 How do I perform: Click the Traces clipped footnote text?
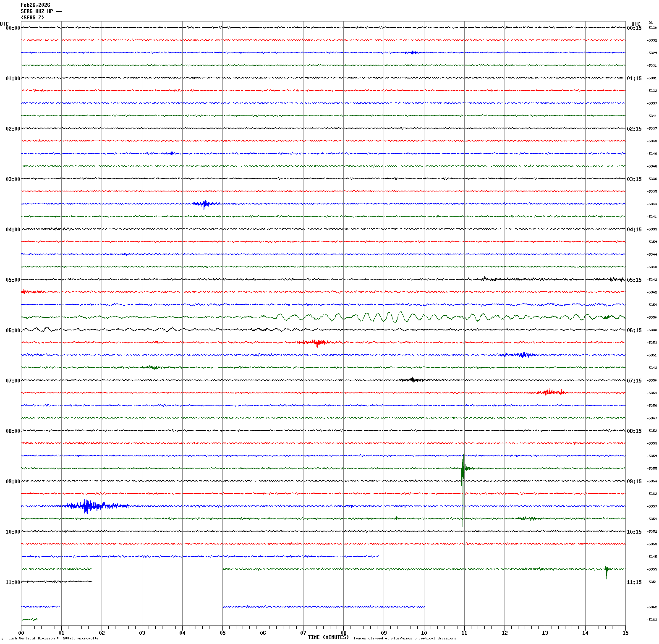404,639
